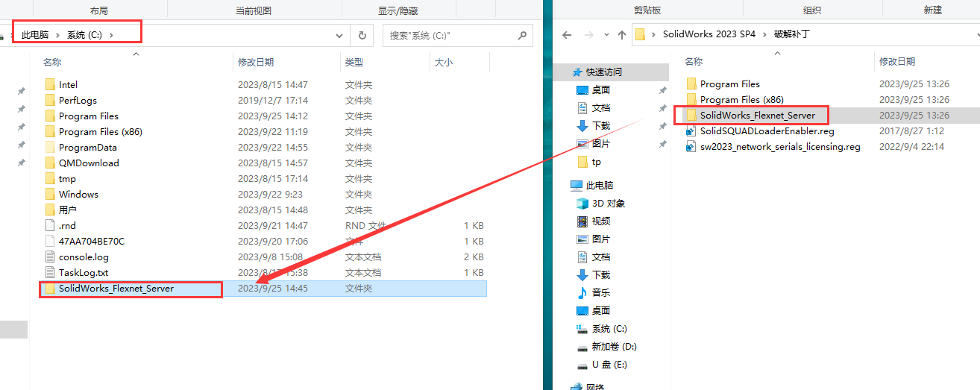Click 剪贴板 ribbon group in right window
This screenshot has width=980, height=390.
(x=647, y=10)
